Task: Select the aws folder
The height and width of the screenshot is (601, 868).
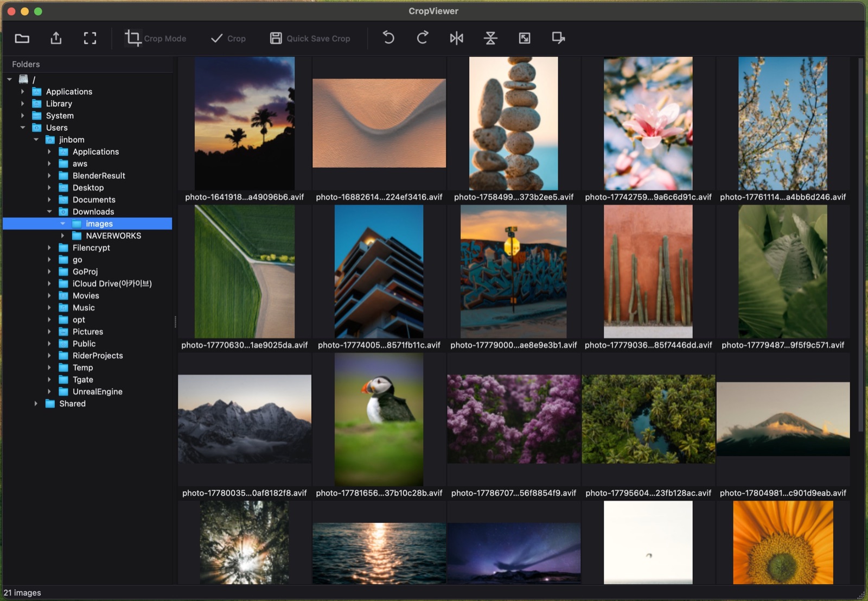Action: [80, 163]
